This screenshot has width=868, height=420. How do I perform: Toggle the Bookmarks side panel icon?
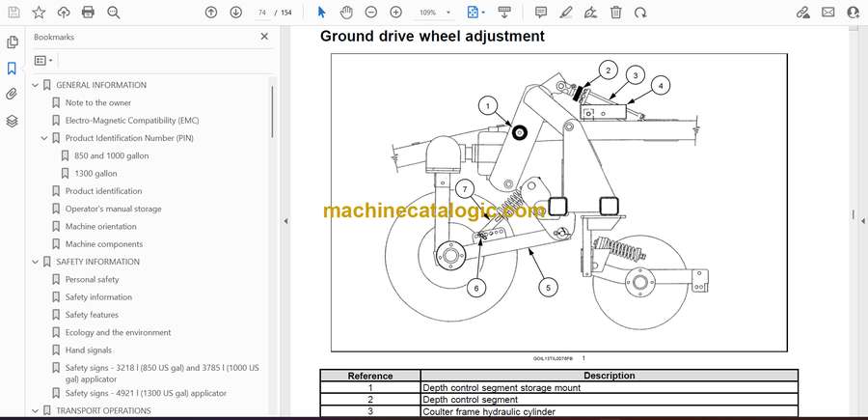pyautogui.click(x=12, y=69)
